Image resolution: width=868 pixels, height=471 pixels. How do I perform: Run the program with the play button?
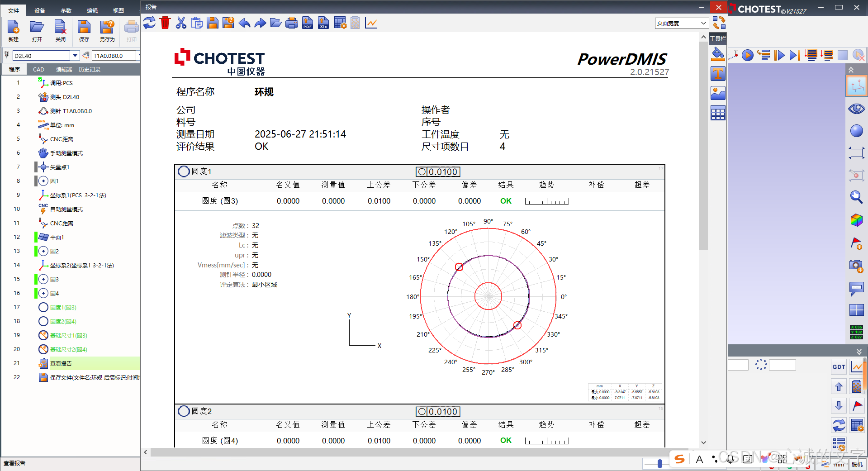click(x=748, y=55)
